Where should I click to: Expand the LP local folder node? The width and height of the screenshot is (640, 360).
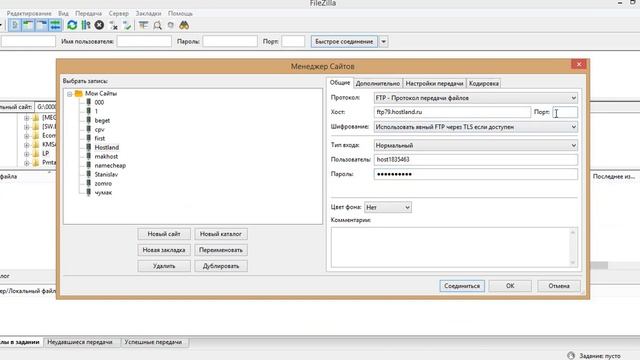27,154
